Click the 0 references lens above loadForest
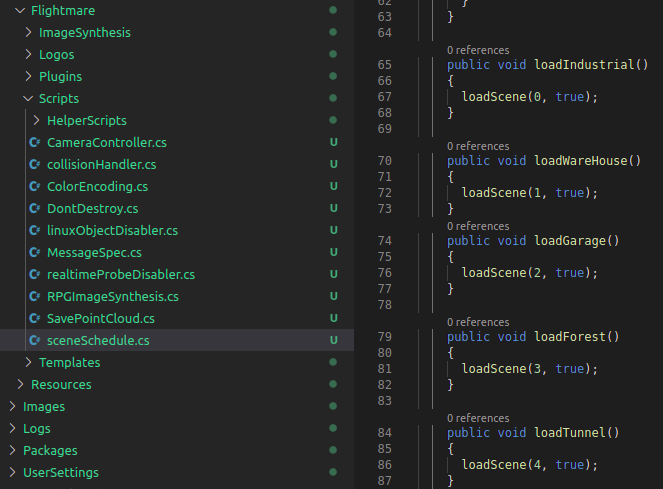 click(478, 322)
